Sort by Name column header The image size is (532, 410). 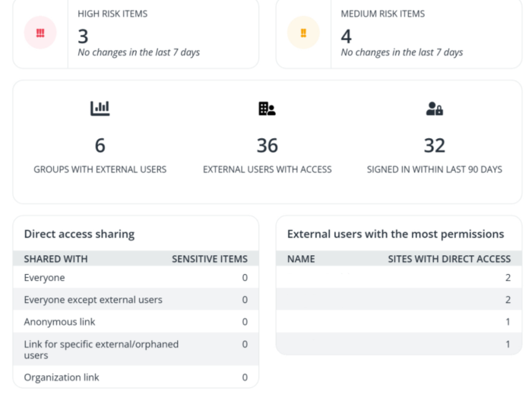(x=301, y=259)
